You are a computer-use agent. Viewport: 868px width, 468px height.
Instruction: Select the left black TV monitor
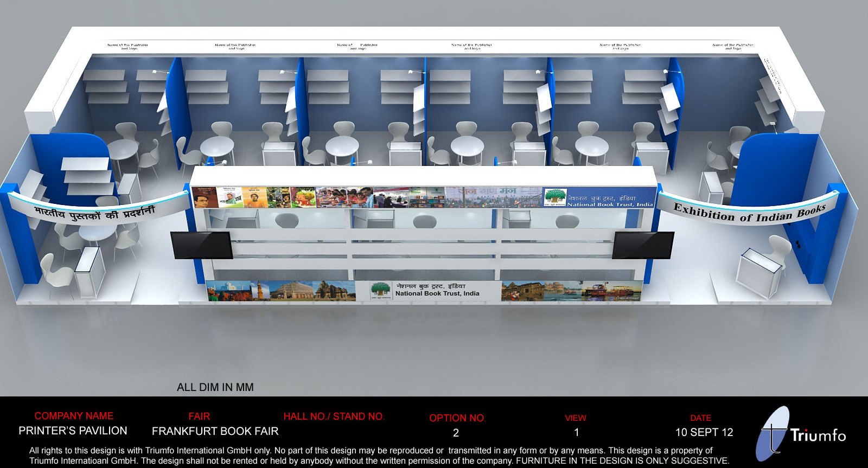pyautogui.click(x=201, y=245)
